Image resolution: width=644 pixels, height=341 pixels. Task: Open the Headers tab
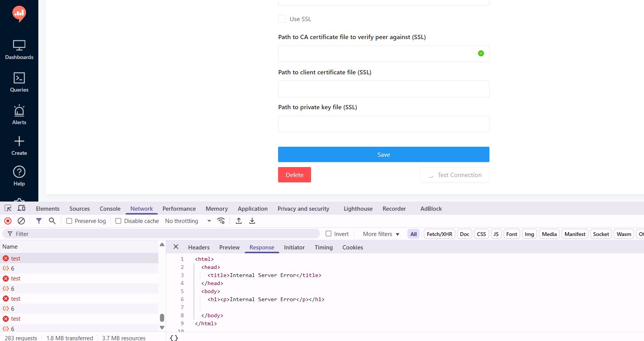(x=199, y=248)
